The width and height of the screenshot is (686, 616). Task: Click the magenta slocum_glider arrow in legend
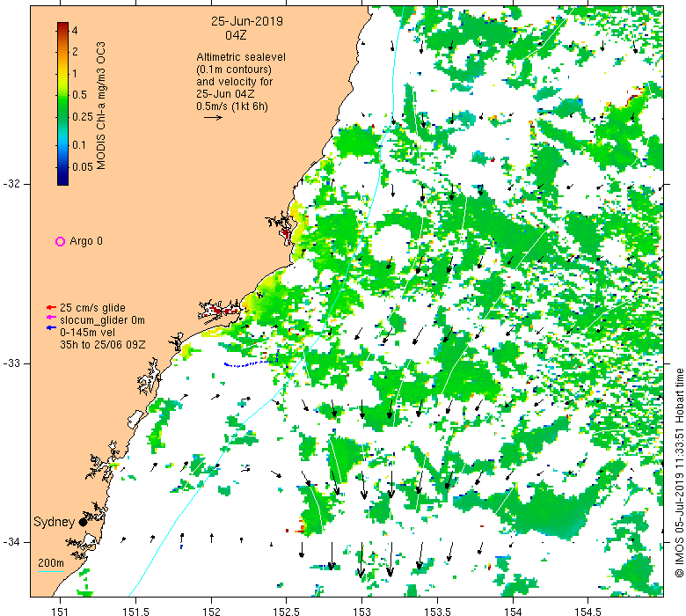pyautogui.click(x=51, y=318)
